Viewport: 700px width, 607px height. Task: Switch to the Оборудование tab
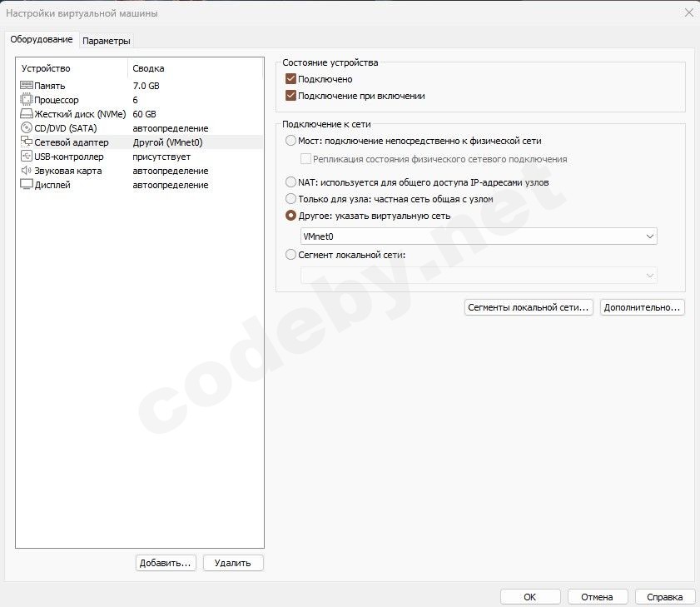point(42,39)
